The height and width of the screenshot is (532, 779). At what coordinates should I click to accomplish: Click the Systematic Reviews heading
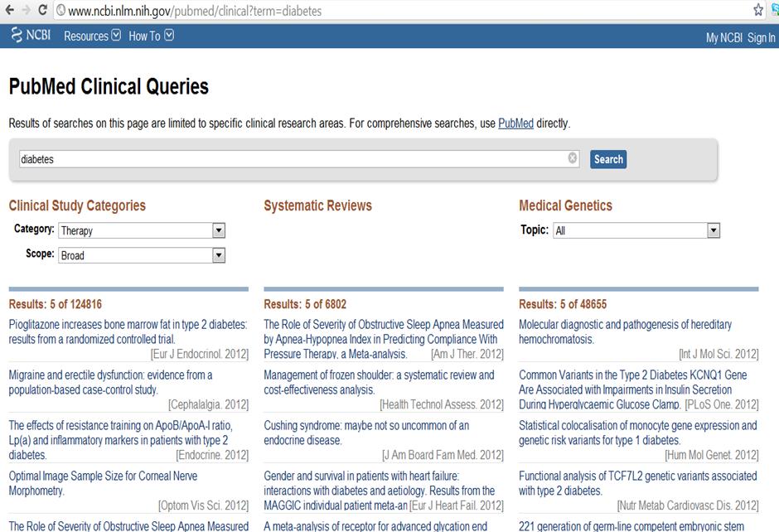click(x=317, y=206)
